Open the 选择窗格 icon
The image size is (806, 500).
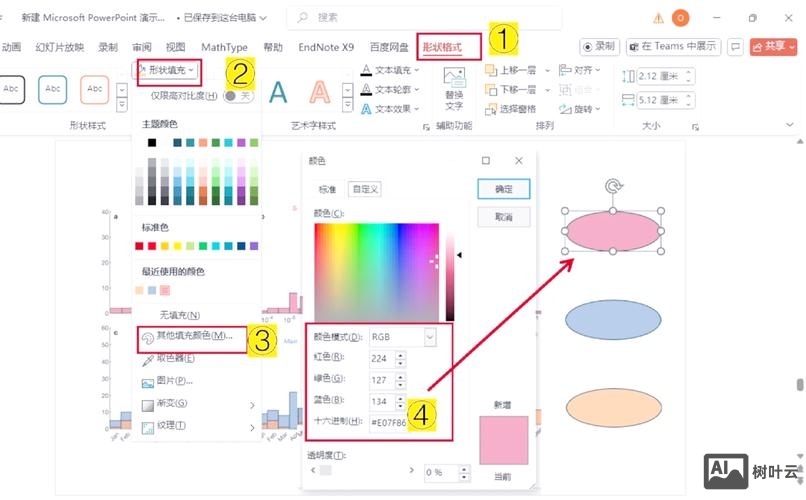491,109
